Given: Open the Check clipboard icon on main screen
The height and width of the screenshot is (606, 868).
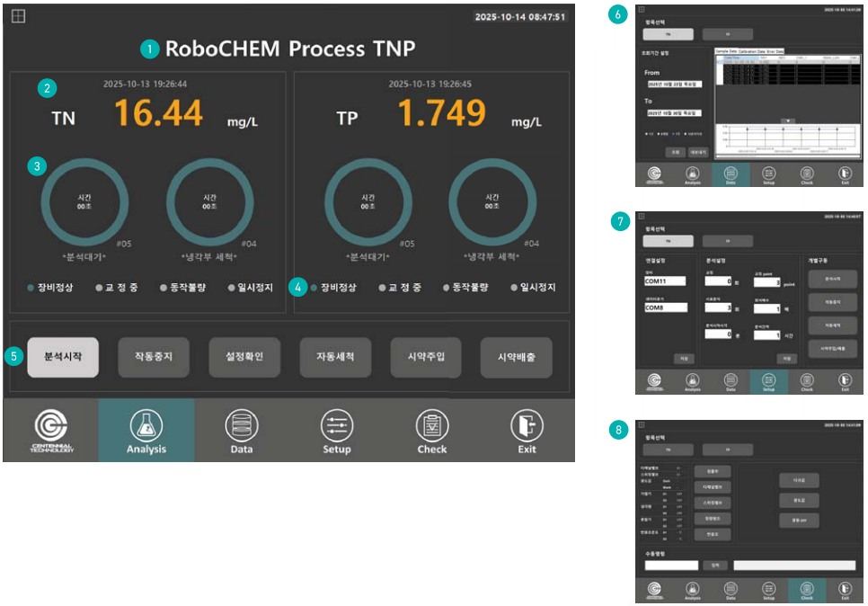Looking at the screenshot, I should pyautogui.click(x=432, y=425).
